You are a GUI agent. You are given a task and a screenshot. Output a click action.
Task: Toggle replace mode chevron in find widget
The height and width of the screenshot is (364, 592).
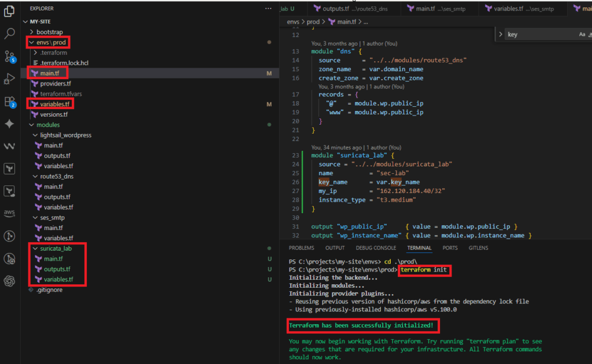coord(501,35)
